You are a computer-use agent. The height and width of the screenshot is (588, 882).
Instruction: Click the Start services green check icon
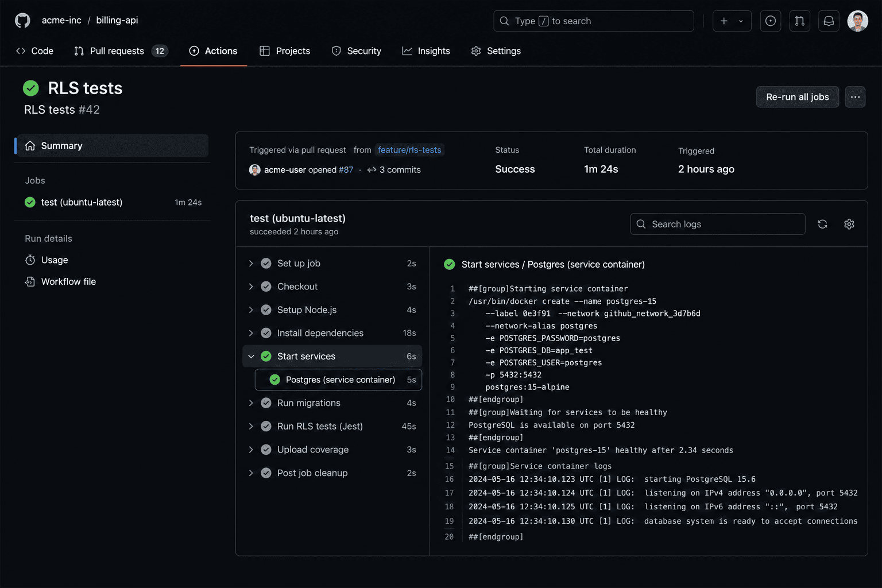pos(266,356)
